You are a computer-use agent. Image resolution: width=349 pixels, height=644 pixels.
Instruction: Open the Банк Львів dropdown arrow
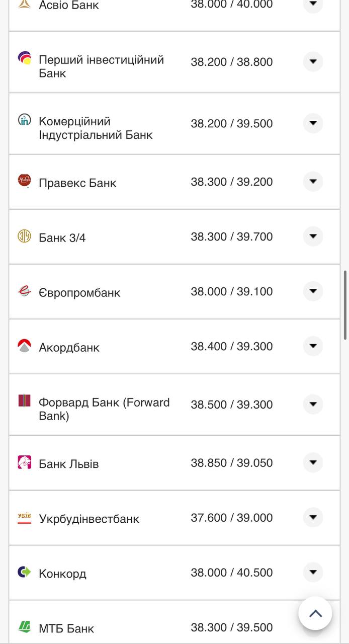pos(313,462)
